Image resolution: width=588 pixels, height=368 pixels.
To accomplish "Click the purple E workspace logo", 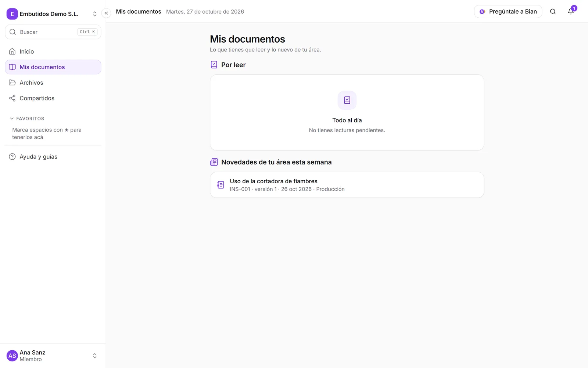I will tap(12, 14).
